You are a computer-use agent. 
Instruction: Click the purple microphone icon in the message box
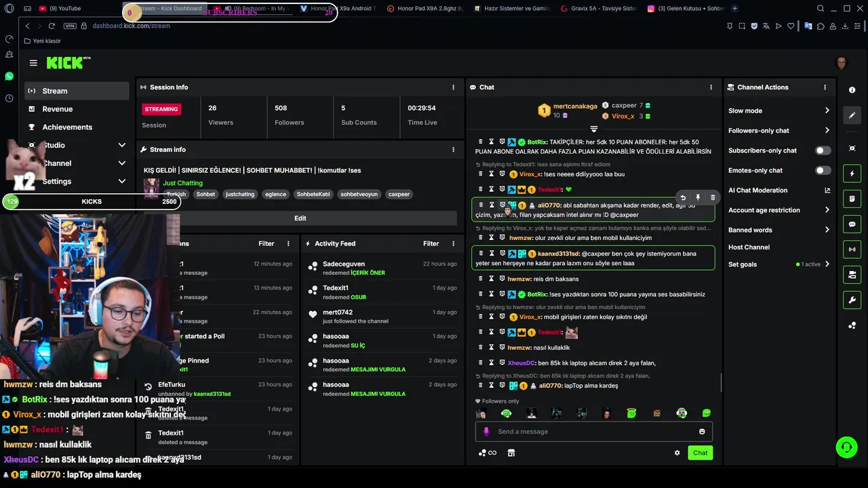pos(486,432)
